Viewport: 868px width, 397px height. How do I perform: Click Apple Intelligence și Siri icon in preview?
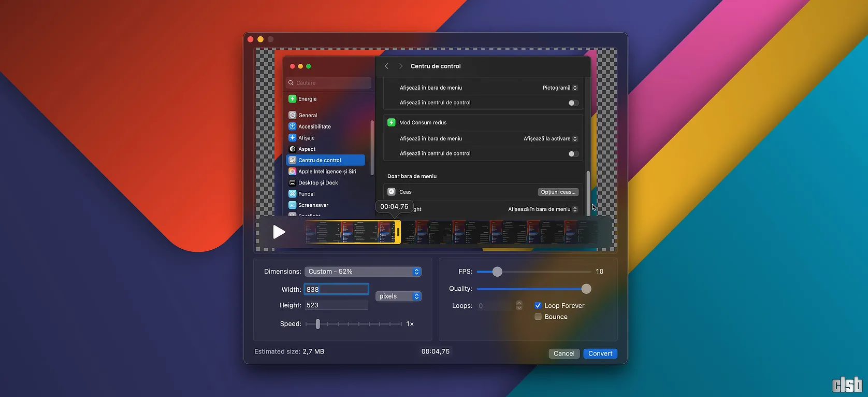pyautogui.click(x=293, y=172)
